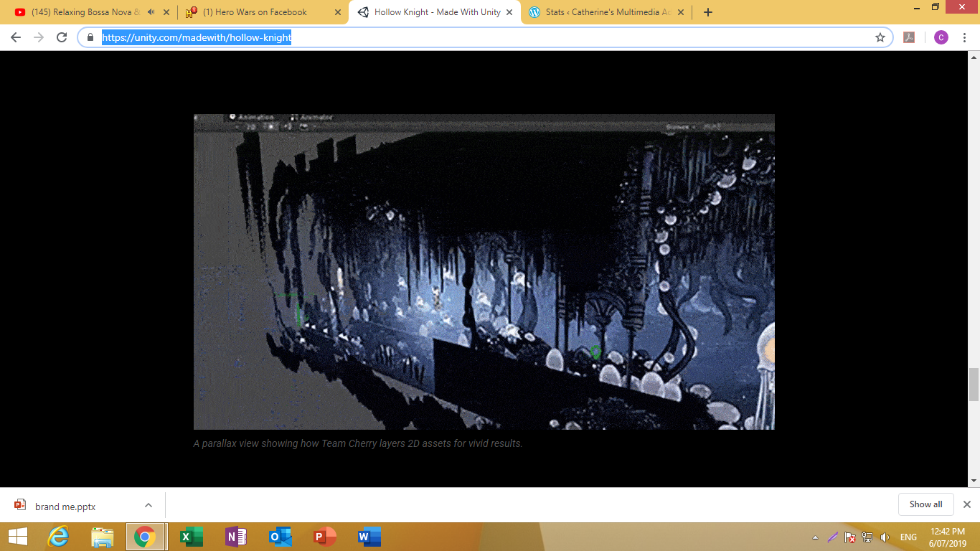Switch to the Stats Catherine's Multimedia tab
Viewport: 980px width, 551px height.
pyautogui.click(x=608, y=12)
